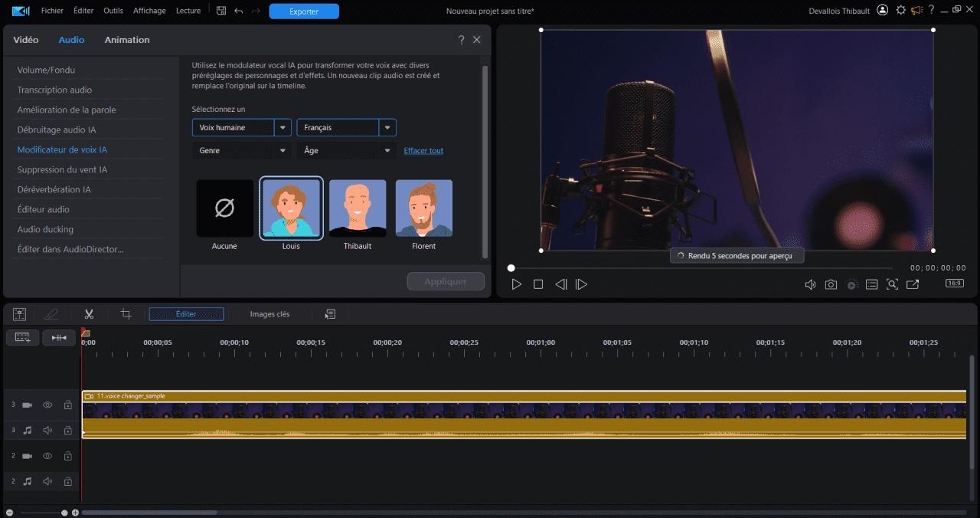The image size is (980, 518).
Task: Click the scissors split tool in timeline toolbar
Action: pos(89,314)
